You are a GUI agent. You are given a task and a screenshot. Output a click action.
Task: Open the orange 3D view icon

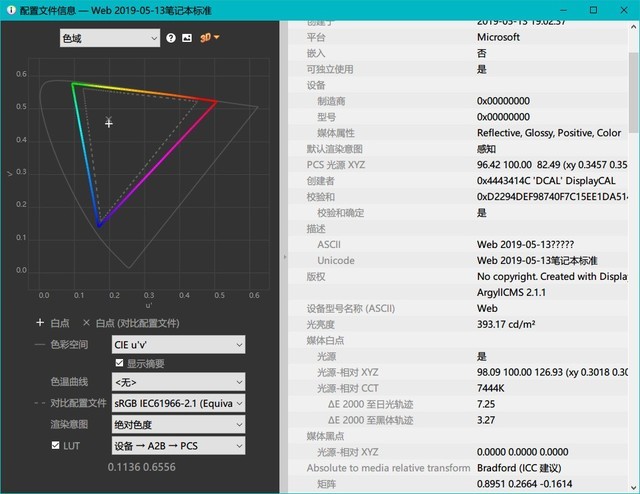207,38
